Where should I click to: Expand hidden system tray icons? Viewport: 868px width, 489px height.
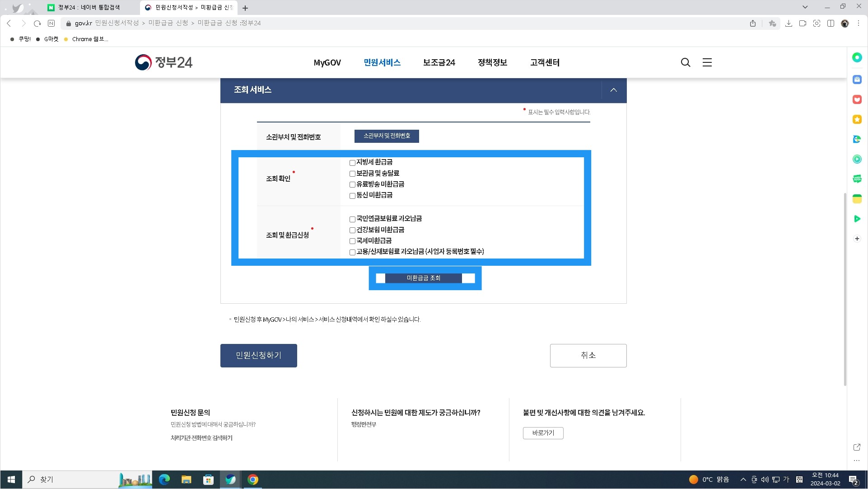pyautogui.click(x=743, y=480)
